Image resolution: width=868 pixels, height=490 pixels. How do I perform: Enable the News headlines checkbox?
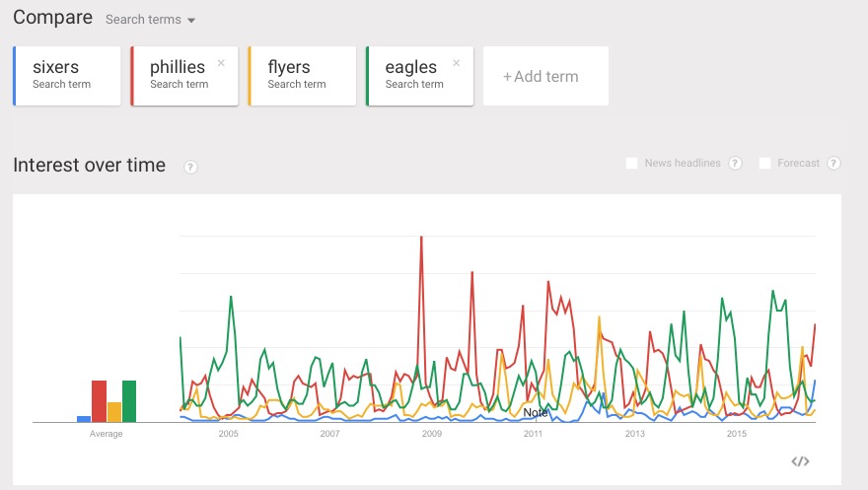pos(631,164)
